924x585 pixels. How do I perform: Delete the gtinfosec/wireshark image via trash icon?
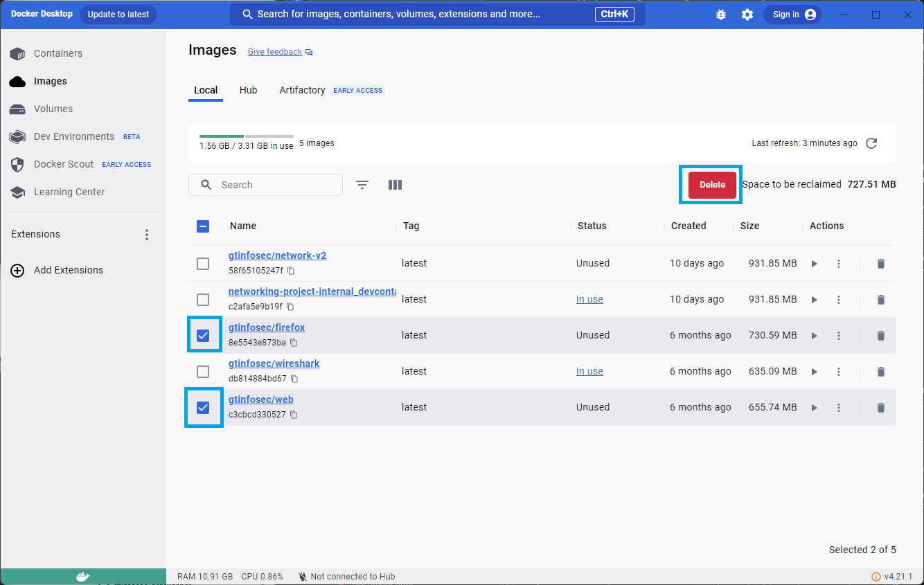coord(880,371)
